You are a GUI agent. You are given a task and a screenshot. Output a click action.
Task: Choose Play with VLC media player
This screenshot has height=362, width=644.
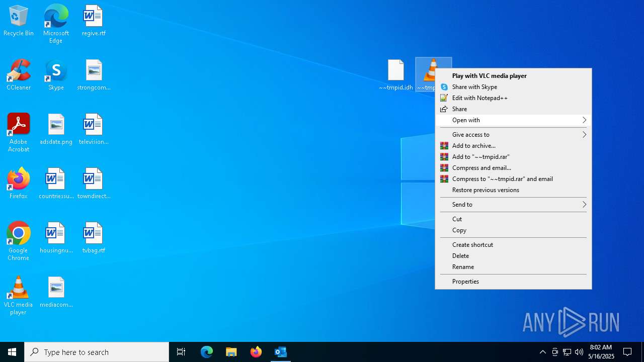pyautogui.click(x=513, y=76)
